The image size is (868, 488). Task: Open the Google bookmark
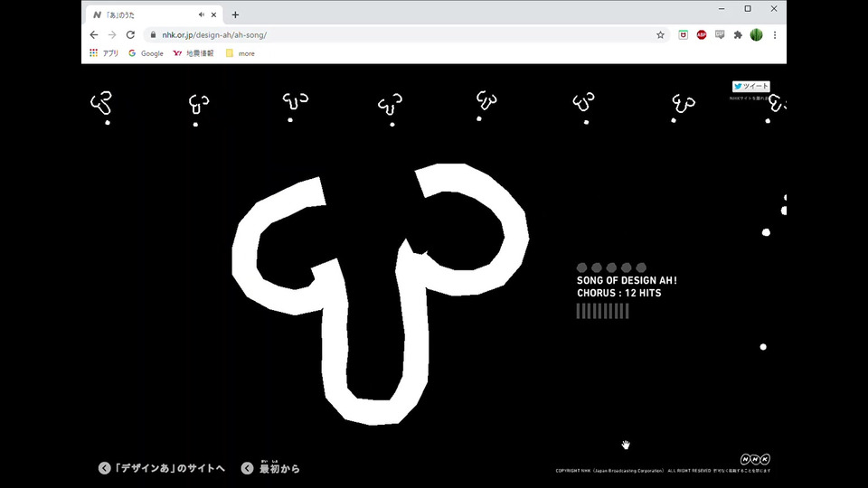[x=146, y=53]
